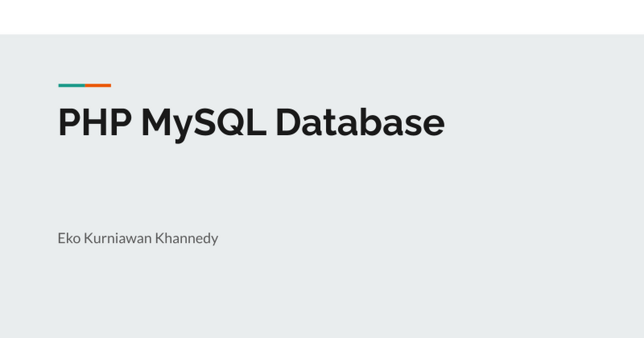This screenshot has height=338, width=644.
Task: Click the white band above the slide
Action: coord(322,17)
